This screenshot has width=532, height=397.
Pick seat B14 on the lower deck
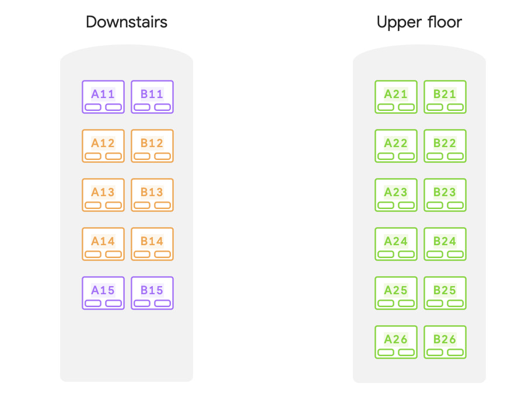click(x=152, y=244)
